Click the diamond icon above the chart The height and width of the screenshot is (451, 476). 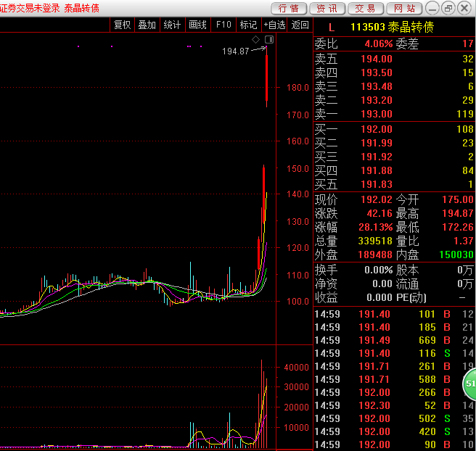[255, 39]
